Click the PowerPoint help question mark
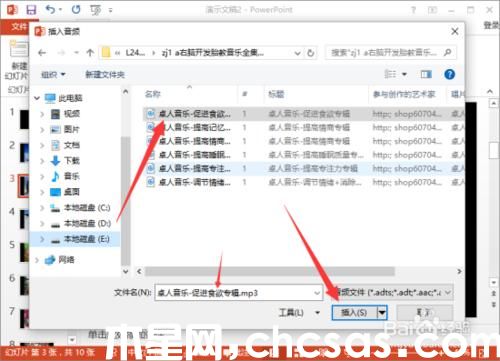Viewport: 500px width, 361px height. (413, 10)
